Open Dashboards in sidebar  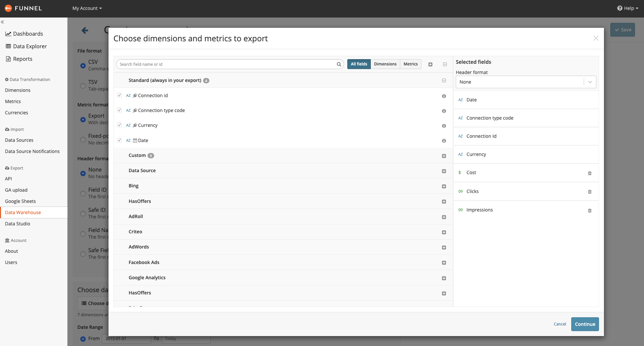24,34
